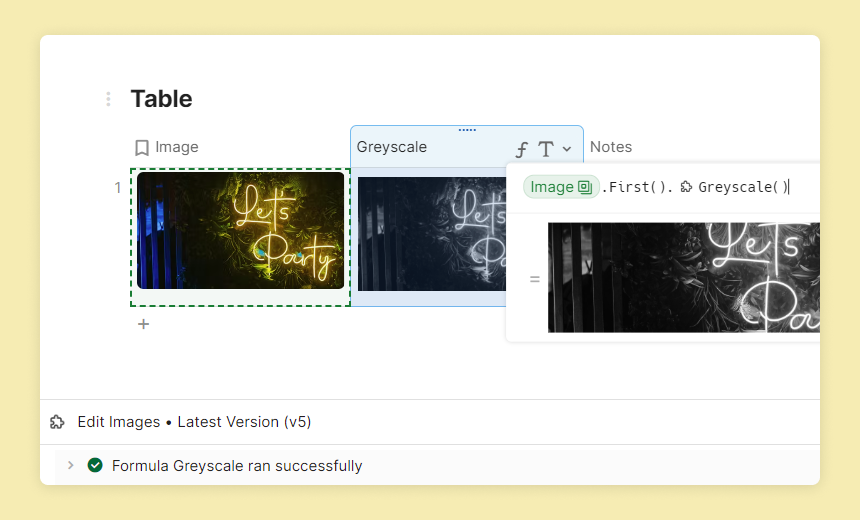Viewport: 860px width, 520px height.
Task: Select the Notes column header
Action: (x=611, y=147)
